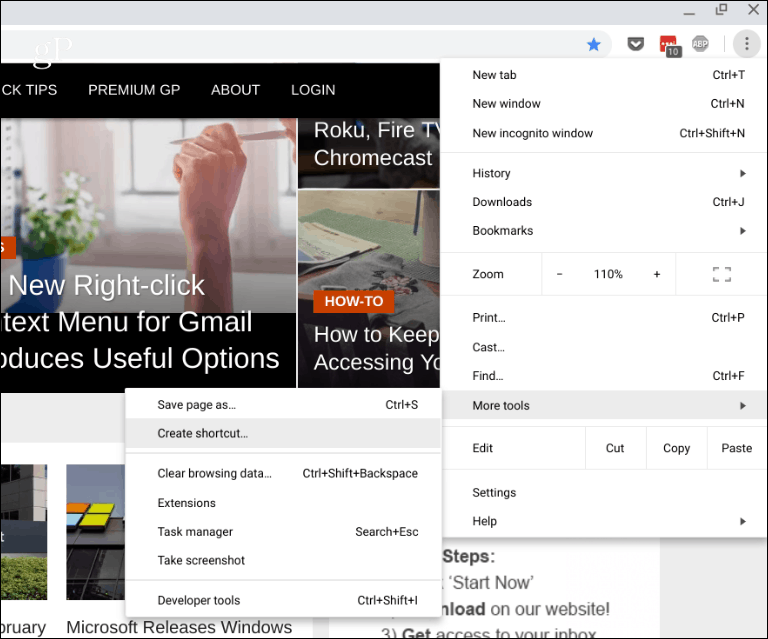
Task: Click the blue bookmark star icon
Action: 594,45
